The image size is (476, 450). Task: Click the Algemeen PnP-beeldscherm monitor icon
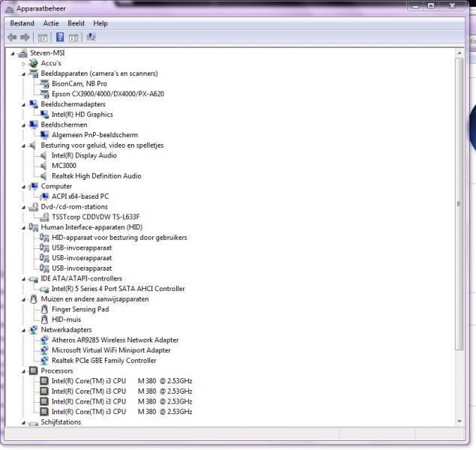tap(44, 135)
